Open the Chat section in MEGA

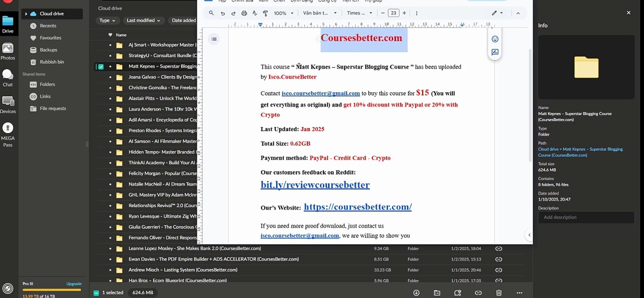(8, 77)
